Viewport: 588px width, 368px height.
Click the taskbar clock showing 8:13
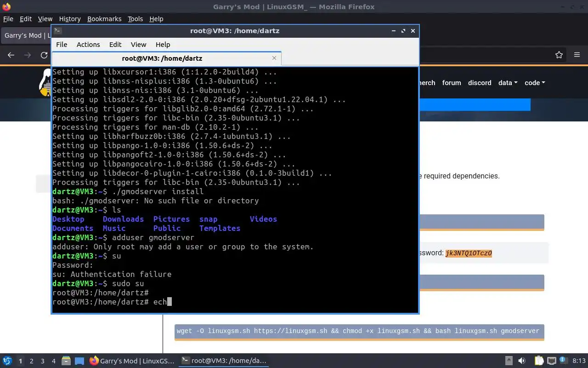(x=579, y=361)
